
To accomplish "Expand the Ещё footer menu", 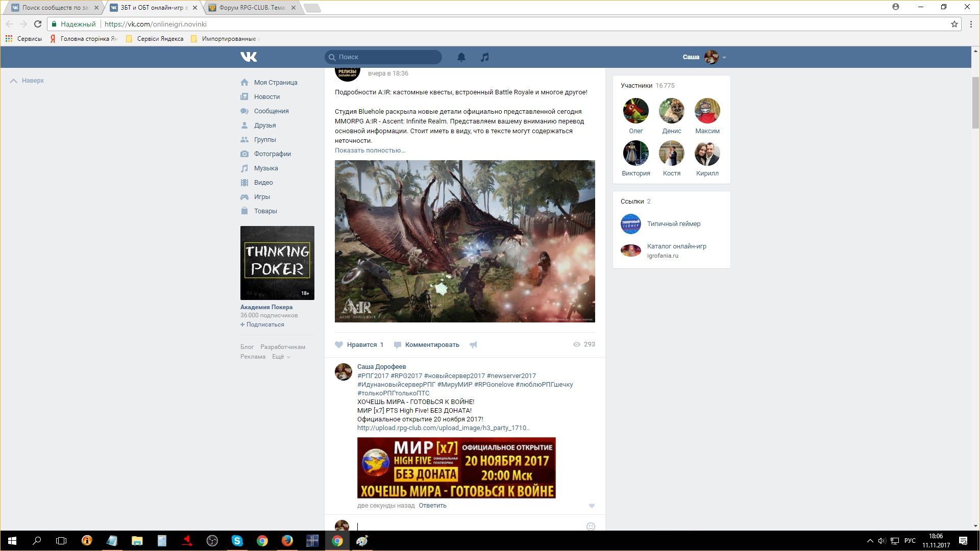I will 281,357.
